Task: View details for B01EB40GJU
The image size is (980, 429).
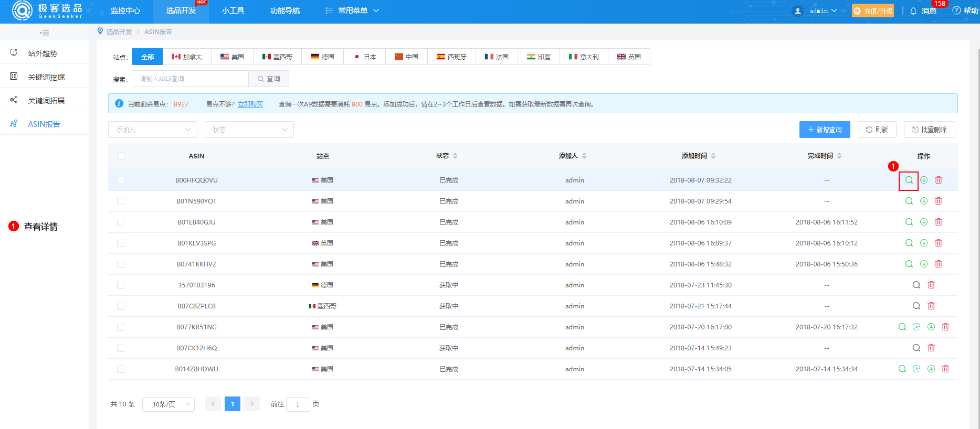Action: [909, 222]
